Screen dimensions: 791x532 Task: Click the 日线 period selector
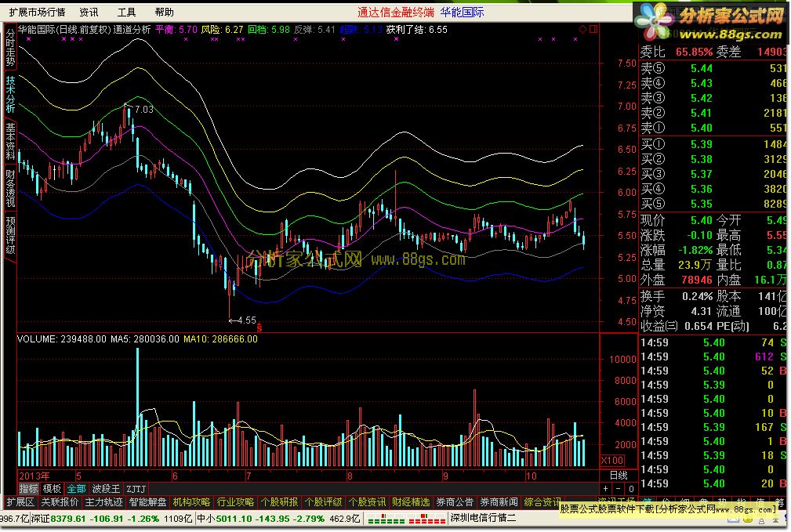[619, 476]
